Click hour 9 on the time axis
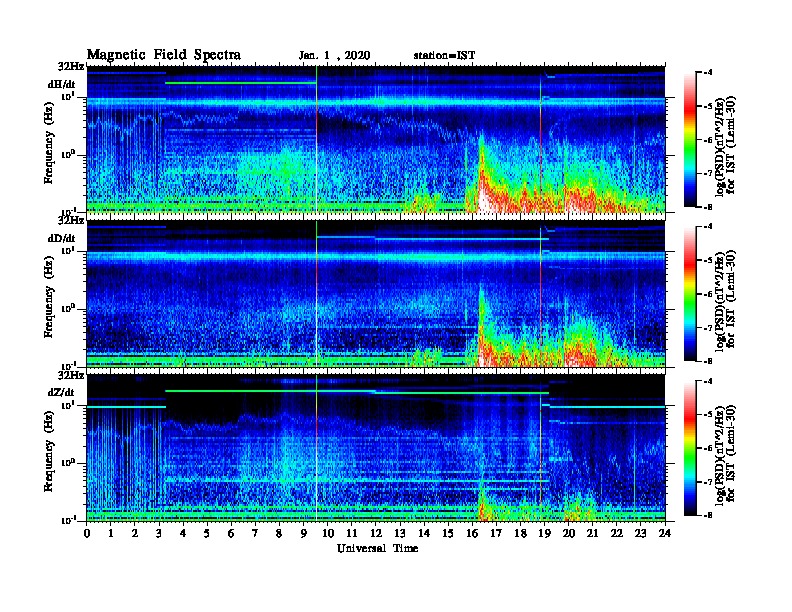The width and height of the screenshot is (792, 612). [304, 533]
